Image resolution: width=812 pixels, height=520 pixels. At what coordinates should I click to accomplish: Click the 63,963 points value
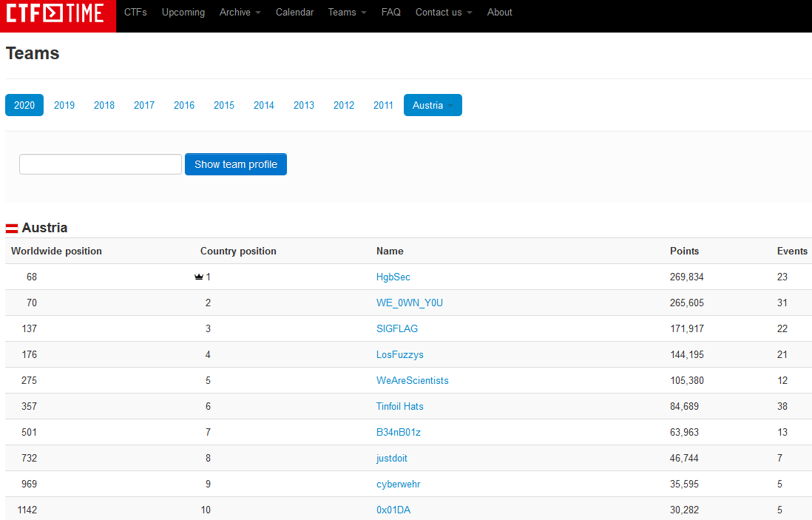[684, 432]
